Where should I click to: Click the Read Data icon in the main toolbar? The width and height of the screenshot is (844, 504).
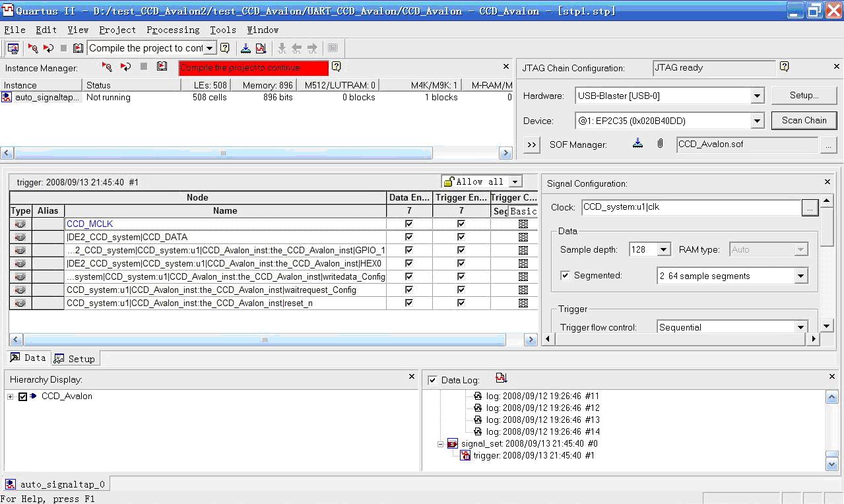[x=79, y=48]
